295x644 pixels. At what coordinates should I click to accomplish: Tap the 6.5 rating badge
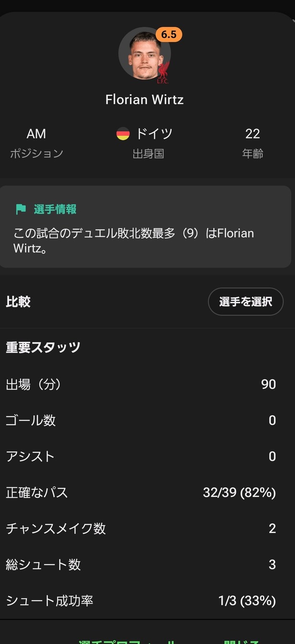(x=168, y=35)
